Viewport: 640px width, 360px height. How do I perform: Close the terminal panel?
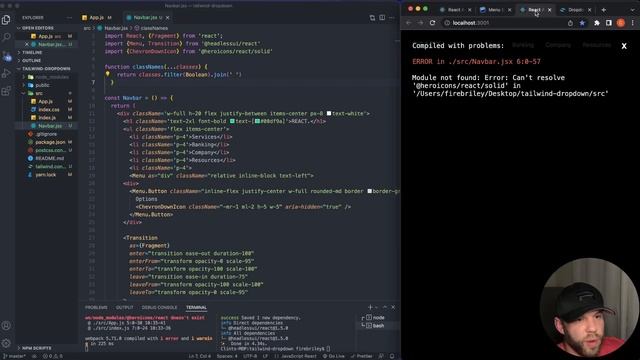coord(393,307)
